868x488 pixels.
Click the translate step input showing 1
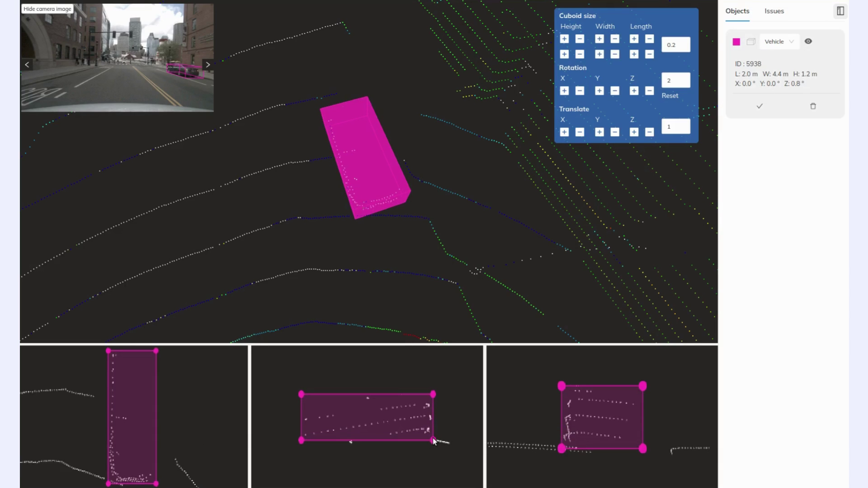click(x=675, y=127)
